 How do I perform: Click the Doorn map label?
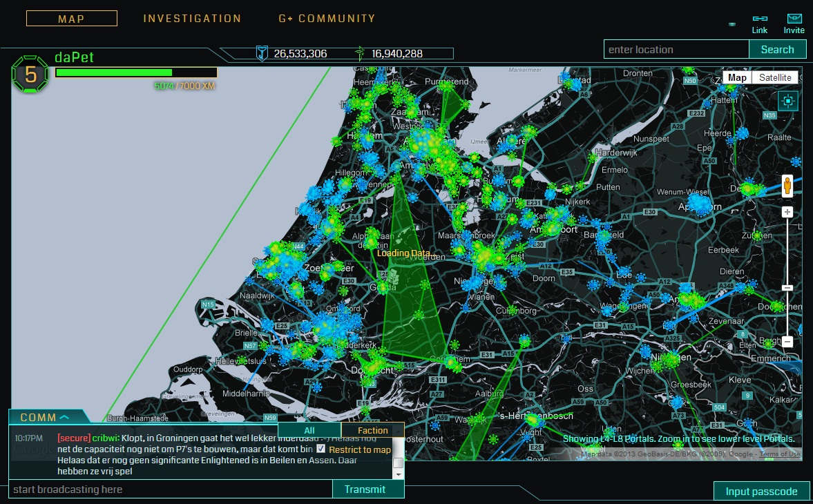[544, 278]
